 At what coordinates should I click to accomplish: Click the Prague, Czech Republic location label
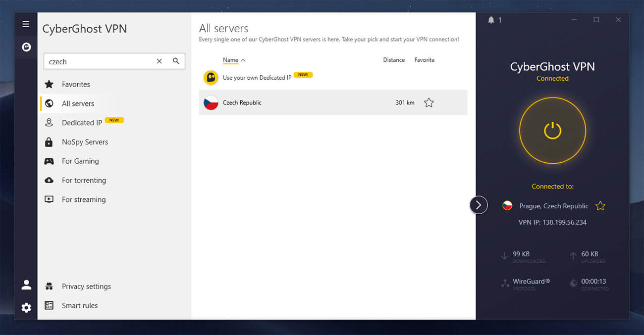(554, 206)
